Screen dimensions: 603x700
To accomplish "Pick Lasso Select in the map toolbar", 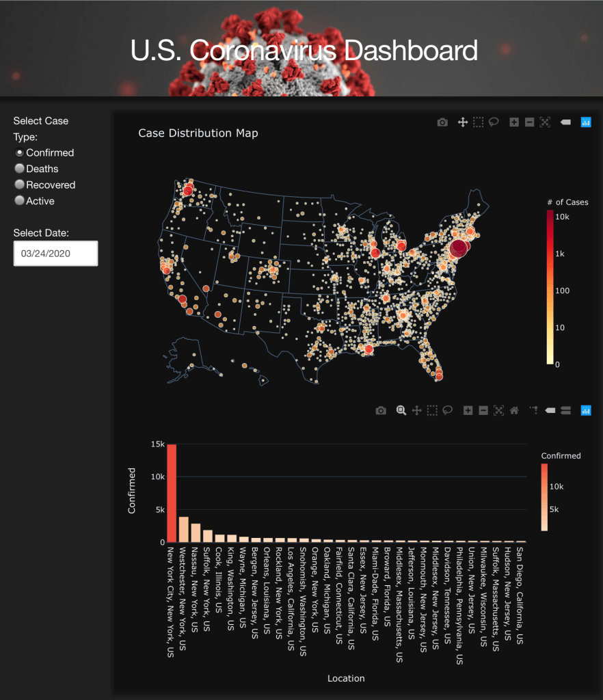I will point(494,122).
